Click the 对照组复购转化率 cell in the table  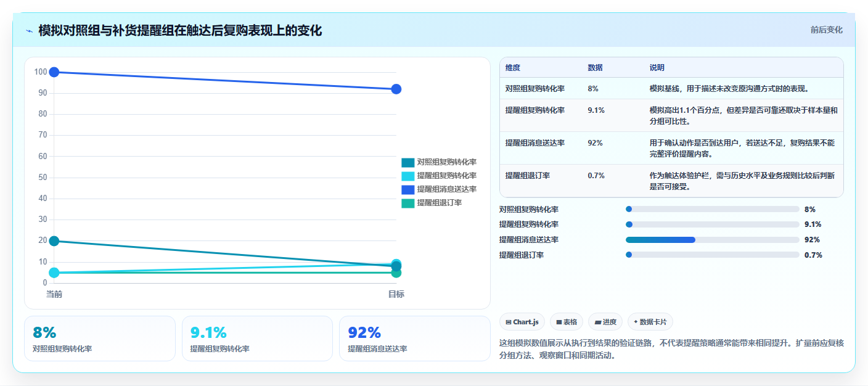tap(535, 89)
